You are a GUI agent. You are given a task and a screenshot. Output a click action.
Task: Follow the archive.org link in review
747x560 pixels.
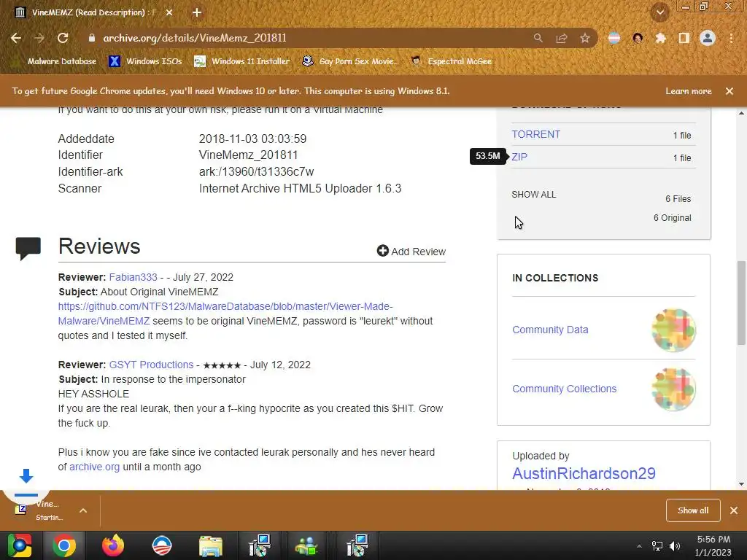click(94, 467)
